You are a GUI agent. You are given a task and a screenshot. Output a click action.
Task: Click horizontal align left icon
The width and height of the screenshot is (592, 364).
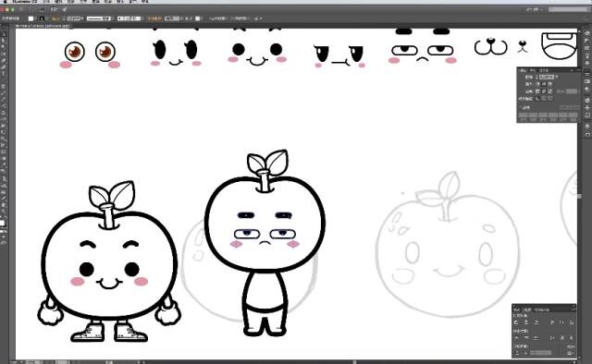(516, 322)
